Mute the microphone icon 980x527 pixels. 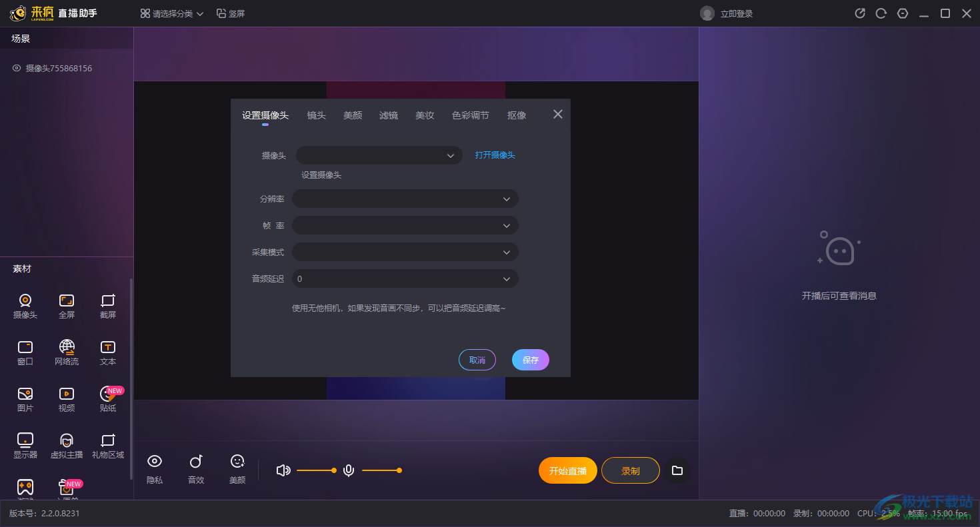click(x=348, y=470)
